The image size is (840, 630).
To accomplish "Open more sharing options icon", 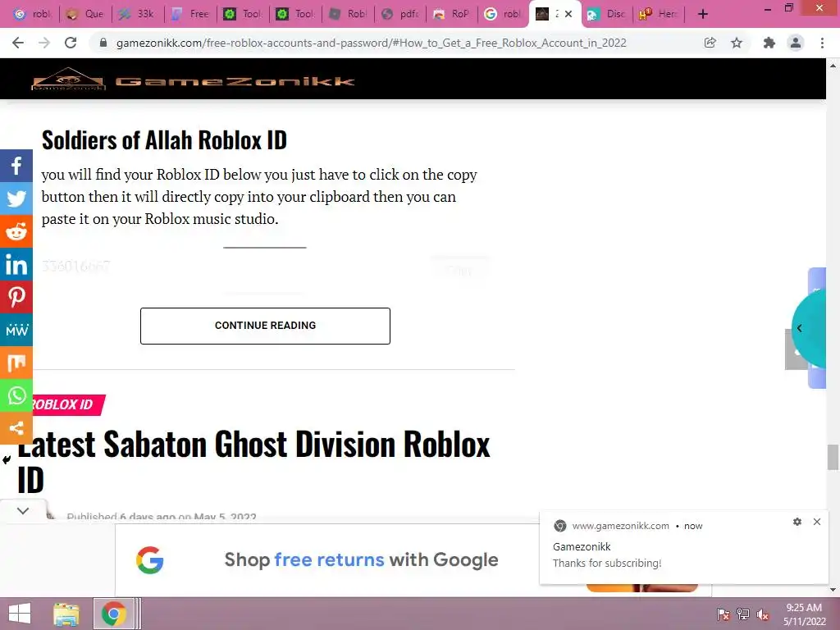I will tap(16, 428).
